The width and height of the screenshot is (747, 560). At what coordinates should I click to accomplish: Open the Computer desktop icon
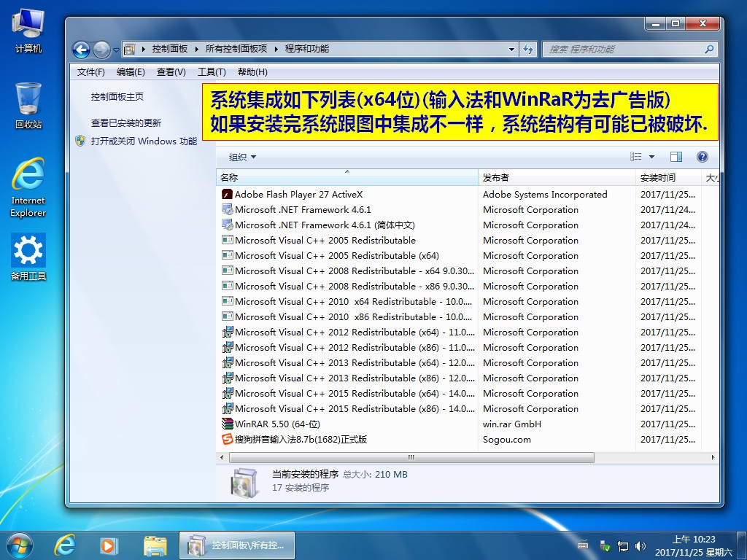click(x=28, y=31)
